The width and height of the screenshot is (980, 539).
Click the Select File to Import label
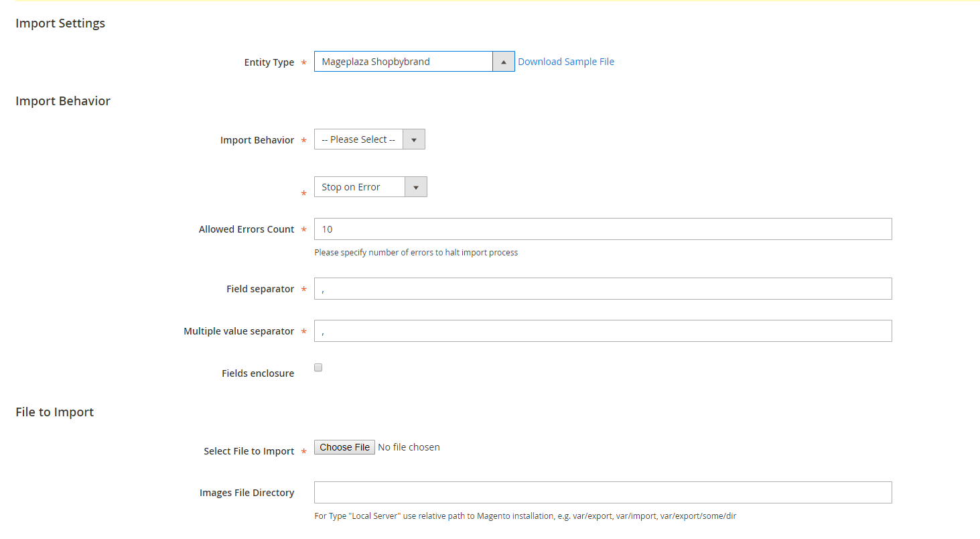249,451
